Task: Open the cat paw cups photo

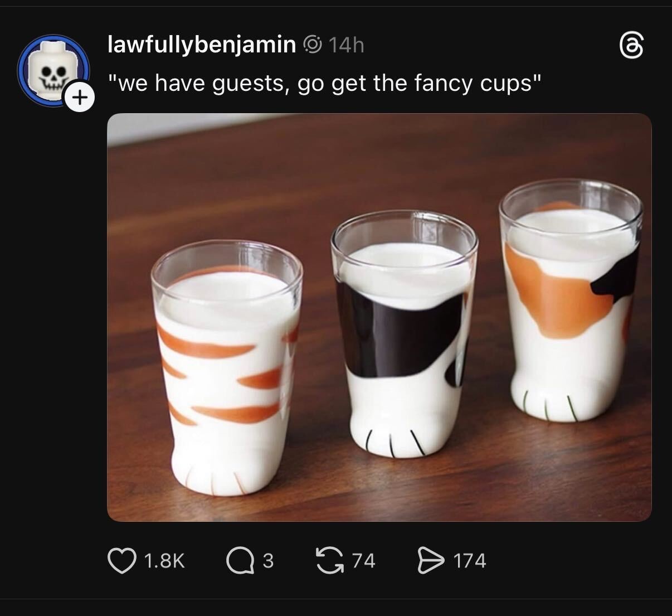Action: pos(379,317)
